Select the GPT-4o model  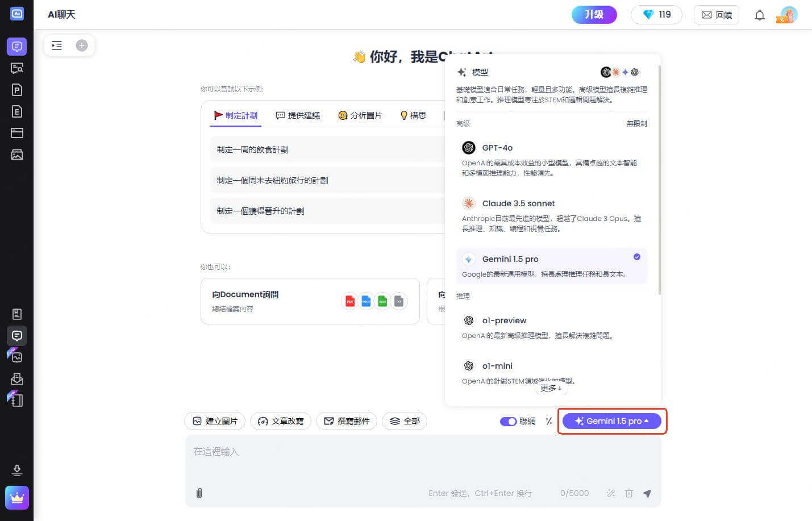click(552, 159)
